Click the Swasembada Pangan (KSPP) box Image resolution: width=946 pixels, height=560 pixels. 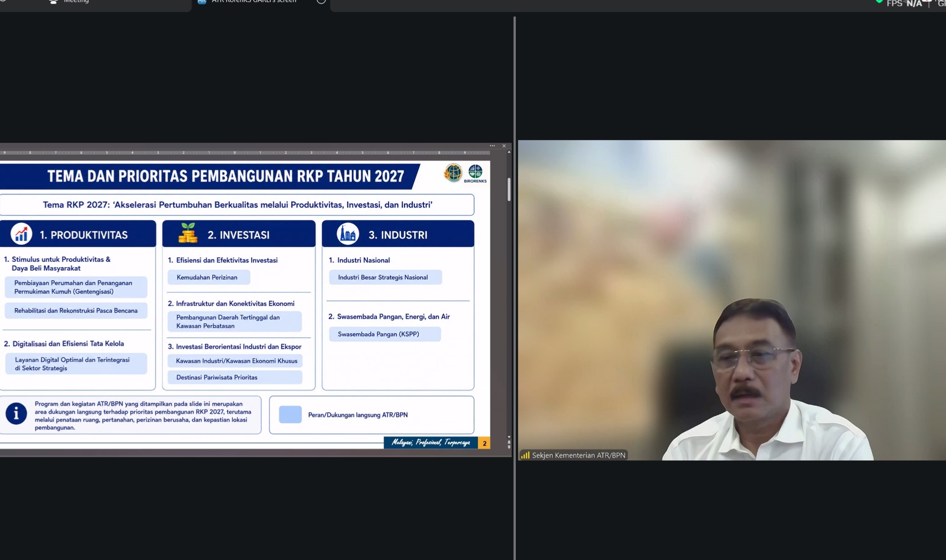tap(385, 334)
